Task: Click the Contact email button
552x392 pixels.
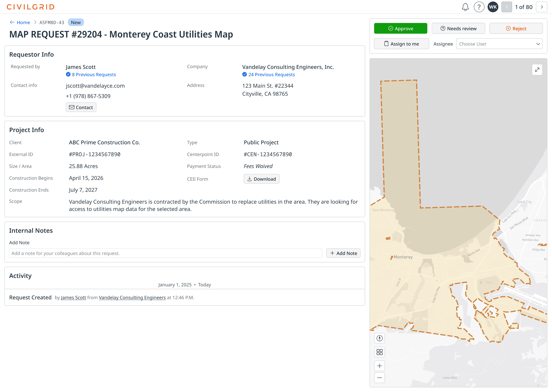Action: click(81, 107)
